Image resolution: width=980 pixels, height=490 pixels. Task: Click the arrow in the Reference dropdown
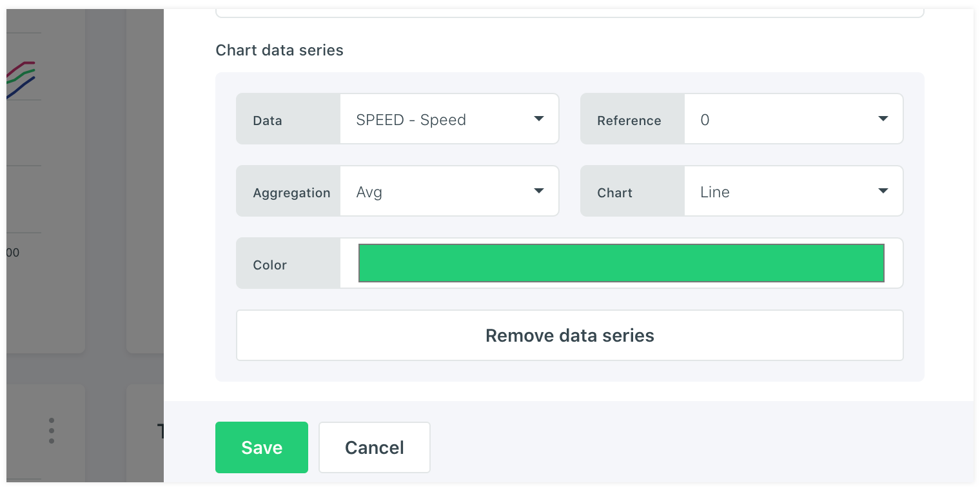[x=883, y=119]
